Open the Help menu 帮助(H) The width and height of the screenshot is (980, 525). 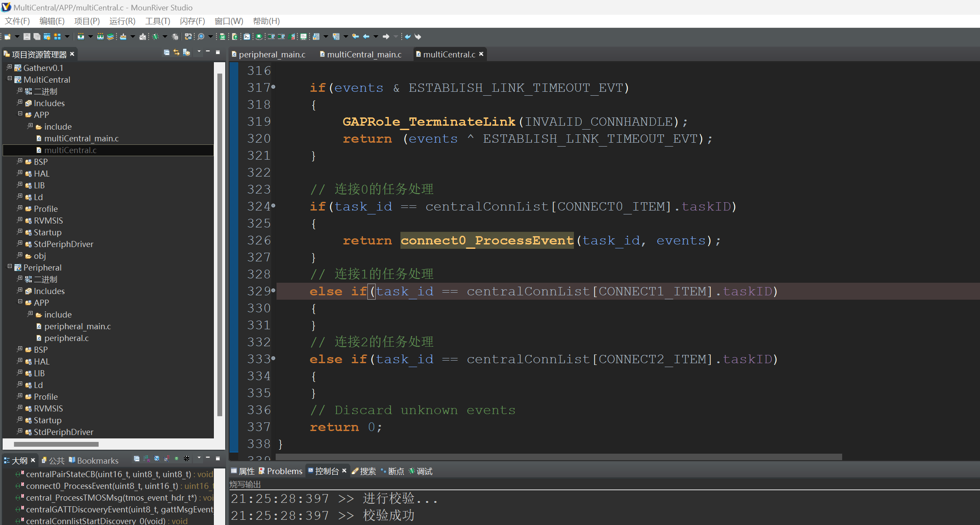(266, 21)
